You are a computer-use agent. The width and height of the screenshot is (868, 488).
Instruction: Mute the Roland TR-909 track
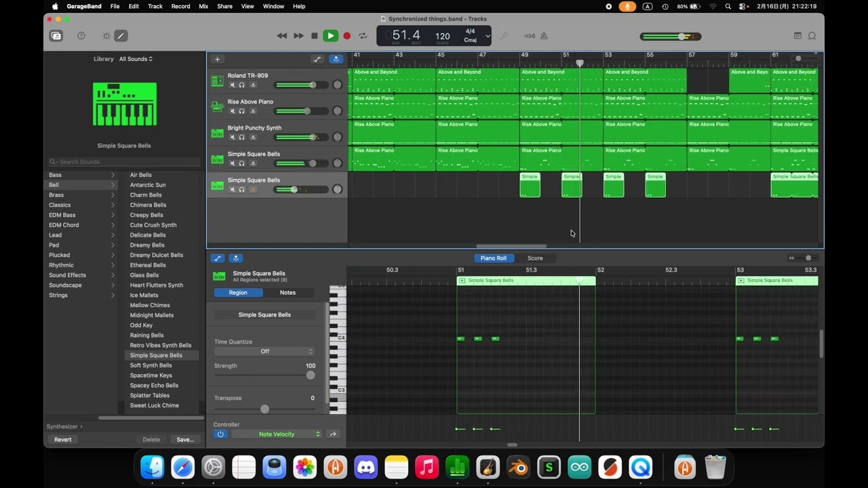(x=232, y=85)
